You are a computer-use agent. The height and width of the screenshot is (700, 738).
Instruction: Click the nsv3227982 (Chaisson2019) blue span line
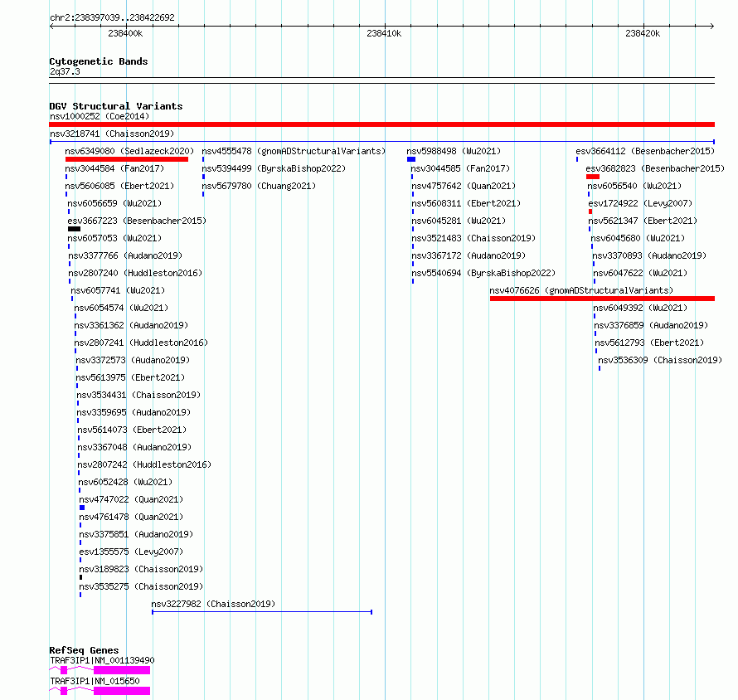click(262, 612)
